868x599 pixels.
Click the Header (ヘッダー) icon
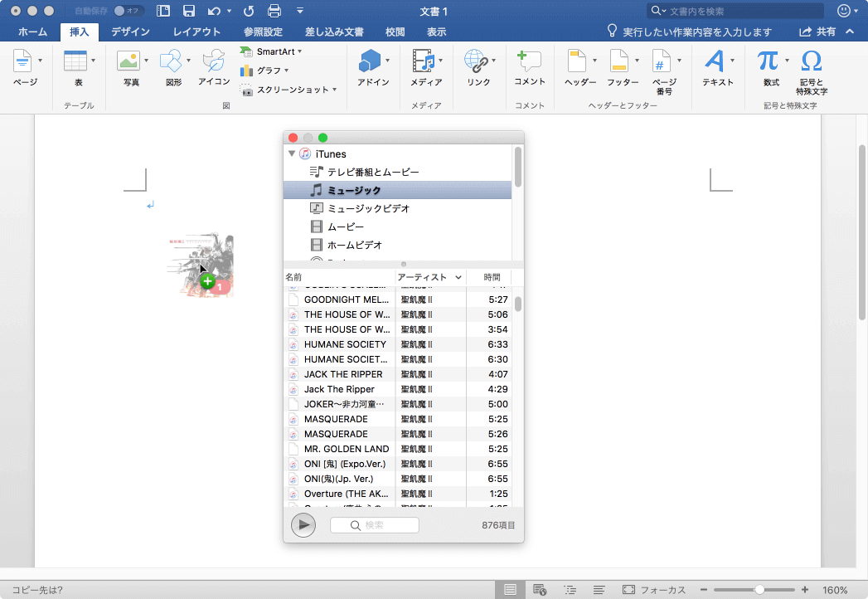coord(577,61)
